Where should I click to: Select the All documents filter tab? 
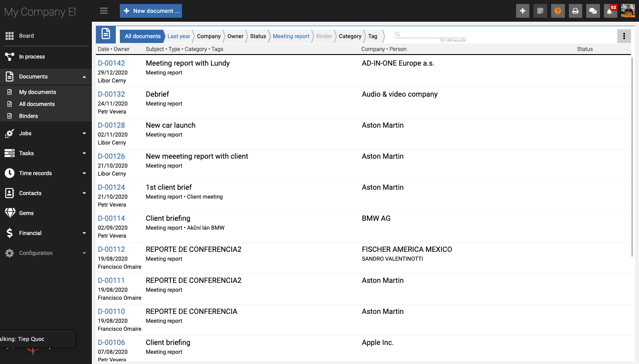pyautogui.click(x=142, y=36)
